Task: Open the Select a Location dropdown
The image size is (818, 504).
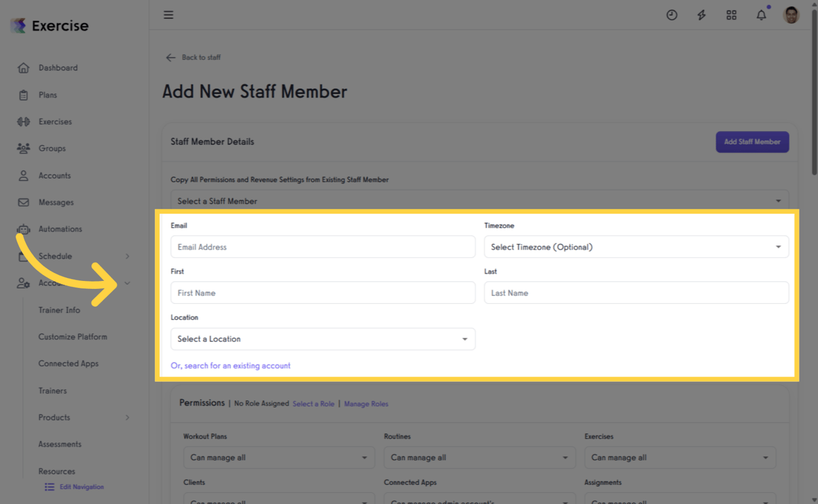Action: pos(322,339)
